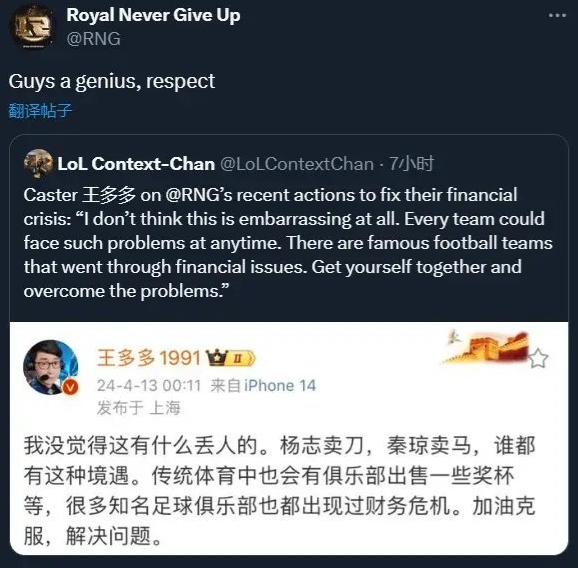Click the 王多多1991 Weibo username
This screenshot has height=568, width=578.
[149, 358]
